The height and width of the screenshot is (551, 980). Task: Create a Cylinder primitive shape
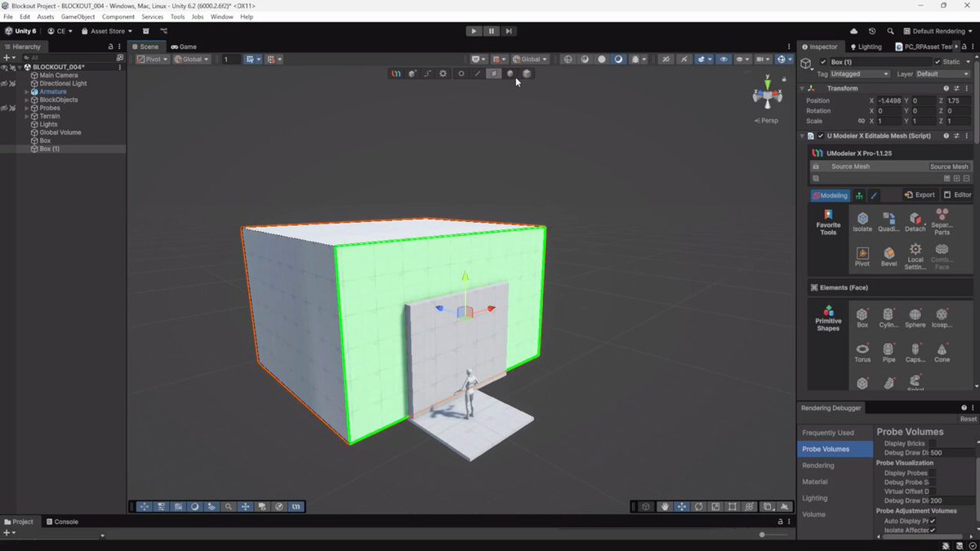pyautogui.click(x=889, y=318)
